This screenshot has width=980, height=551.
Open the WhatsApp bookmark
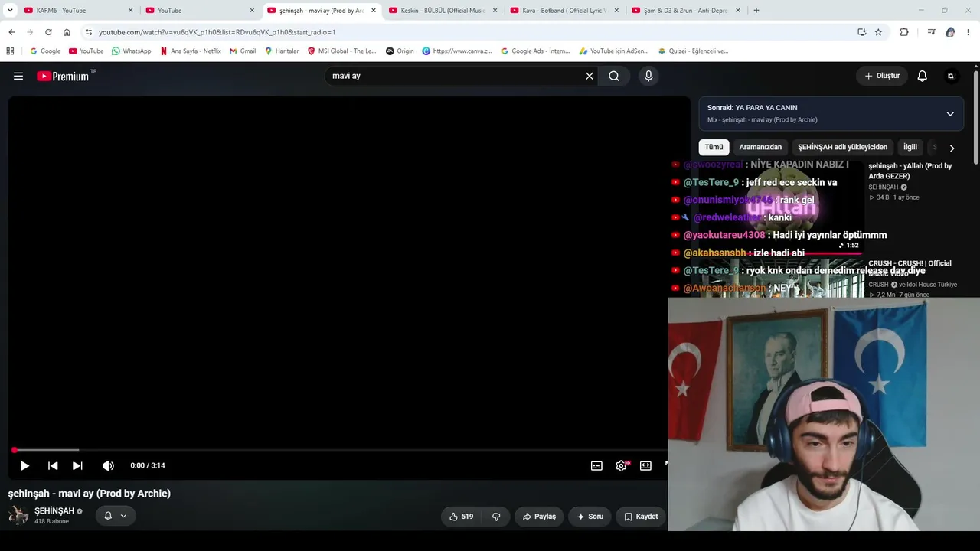(131, 51)
